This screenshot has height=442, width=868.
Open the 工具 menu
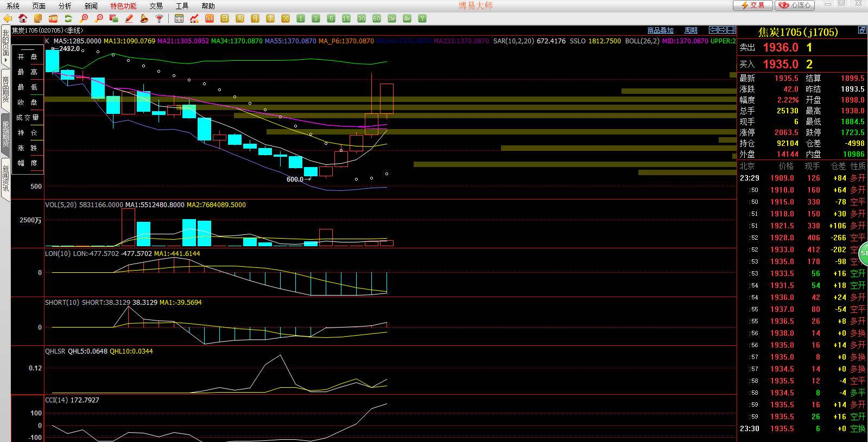click(182, 6)
